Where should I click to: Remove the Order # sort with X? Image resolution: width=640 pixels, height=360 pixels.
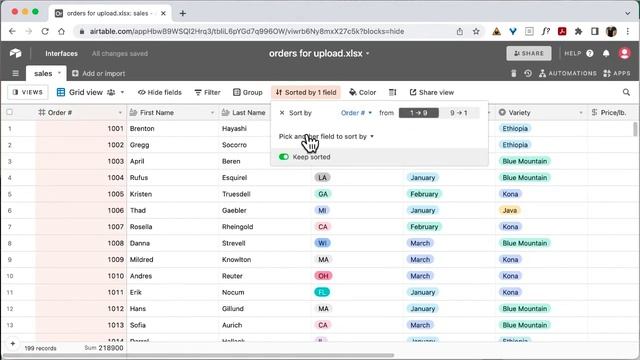click(x=282, y=113)
